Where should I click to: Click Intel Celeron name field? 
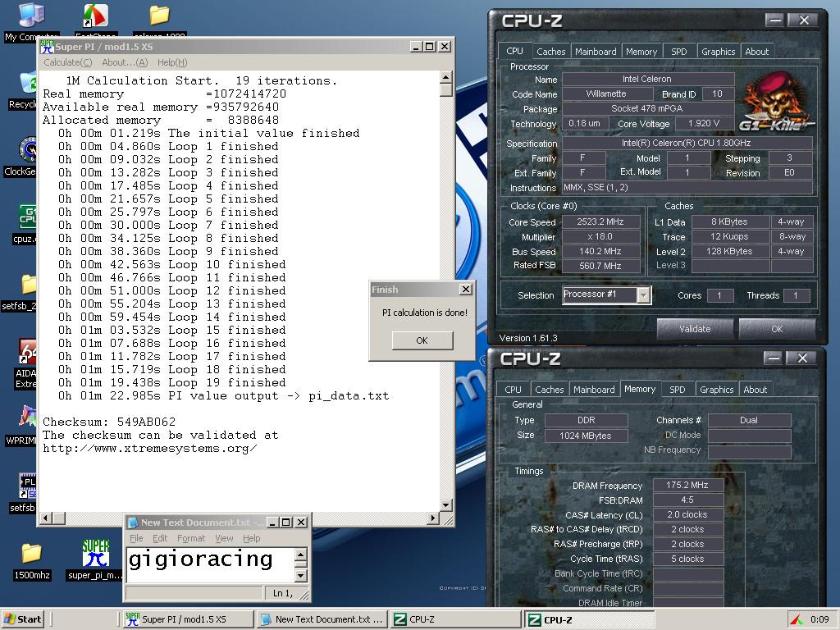[x=647, y=79]
